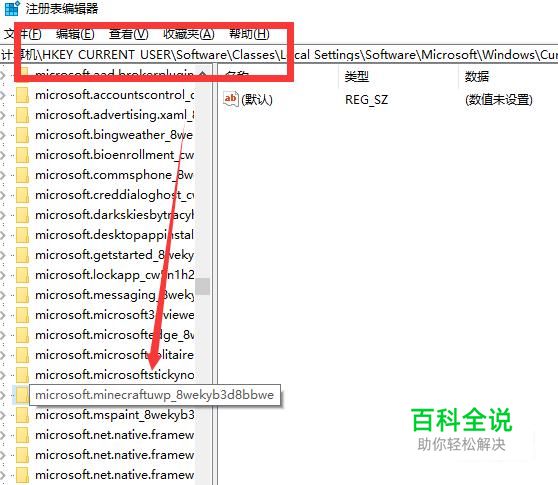Viewport: 558px width, 485px height.
Task: Expand the microsoft.darkskiesbytracy key
Action: coord(2,215)
